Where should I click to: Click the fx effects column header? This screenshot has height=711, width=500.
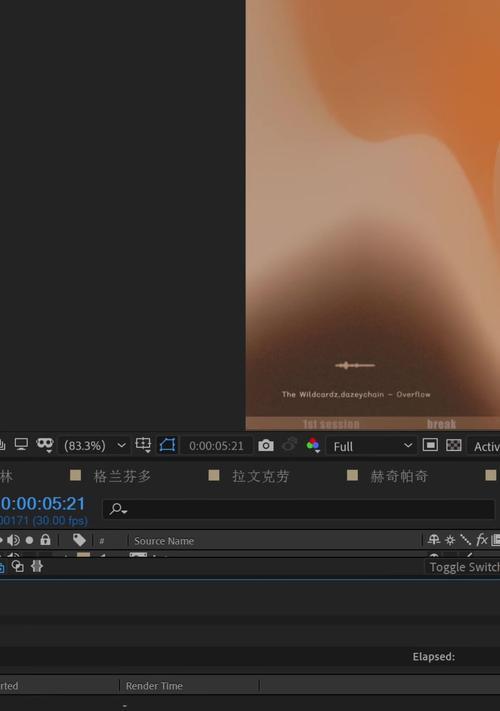pos(481,540)
